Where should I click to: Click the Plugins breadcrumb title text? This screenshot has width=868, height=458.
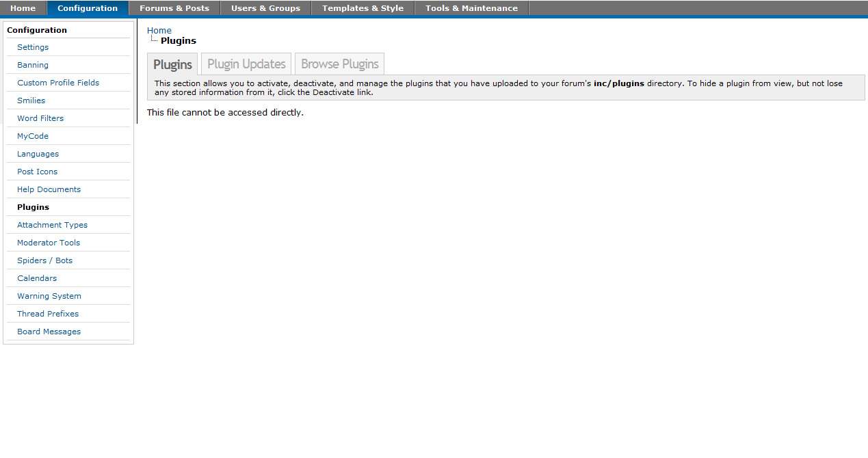pos(179,40)
